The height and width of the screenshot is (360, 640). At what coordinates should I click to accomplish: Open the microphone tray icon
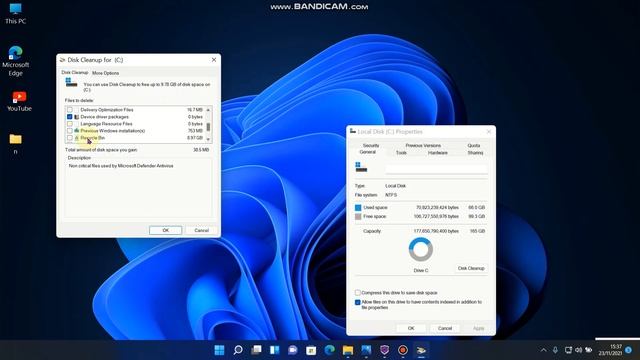click(x=555, y=350)
